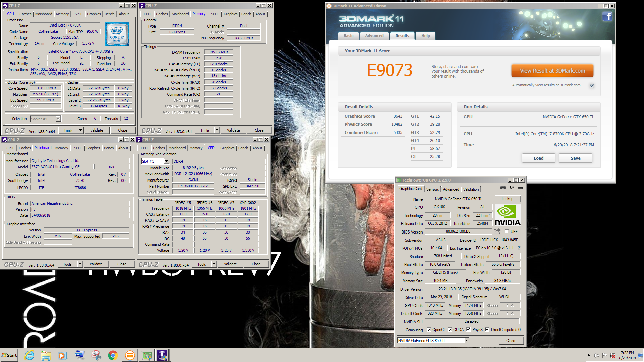This screenshot has height=362, width=644.
Task: Click the GPU-Z refresh icon
Action: pos(512,188)
